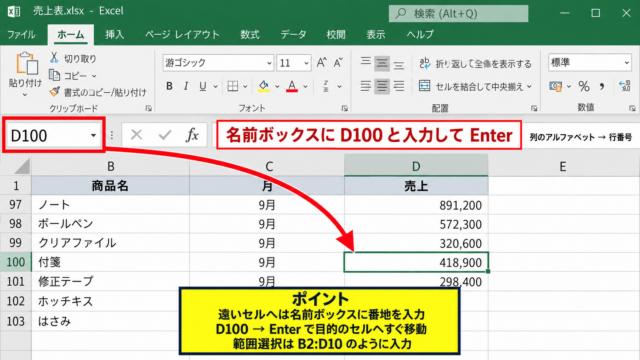Align text left
Screen dimensions: 640x360
click(x=366, y=86)
